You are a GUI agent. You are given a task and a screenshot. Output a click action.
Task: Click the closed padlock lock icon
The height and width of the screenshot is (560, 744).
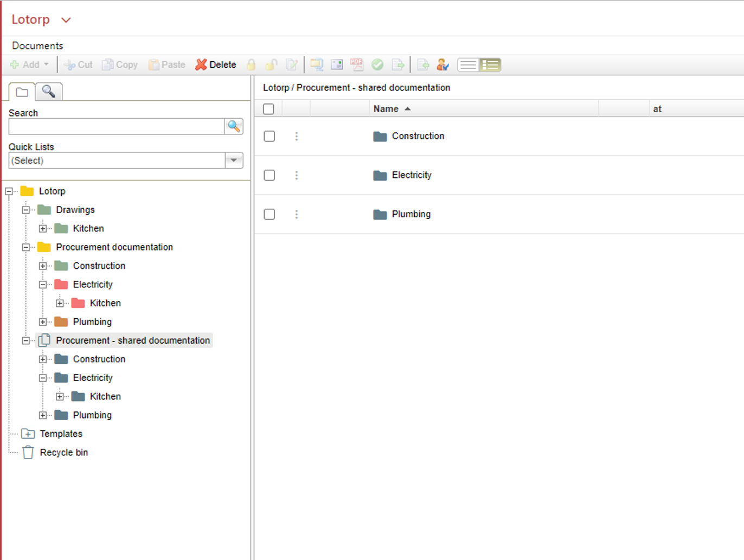[251, 65]
